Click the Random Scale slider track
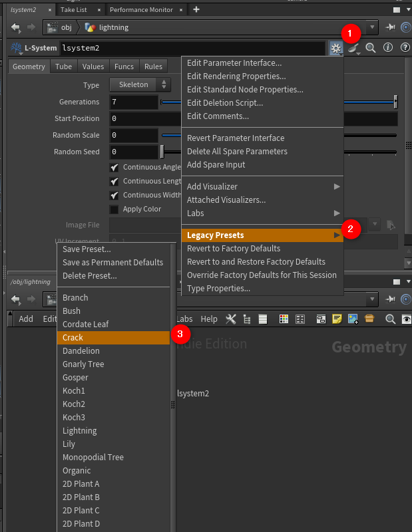Viewport: 412px width, 532px height. tap(279, 136)
